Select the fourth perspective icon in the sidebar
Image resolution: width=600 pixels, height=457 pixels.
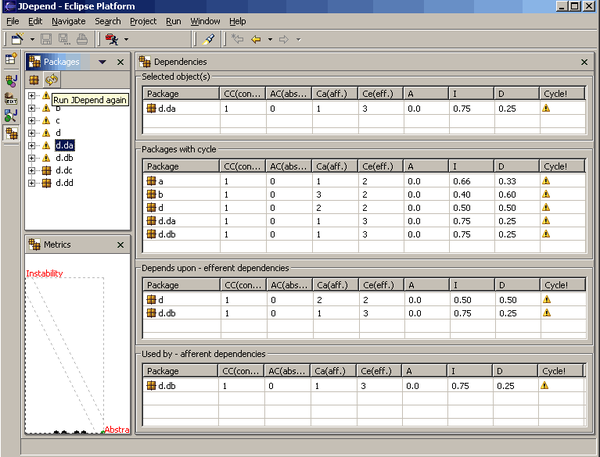click(11, 116)
